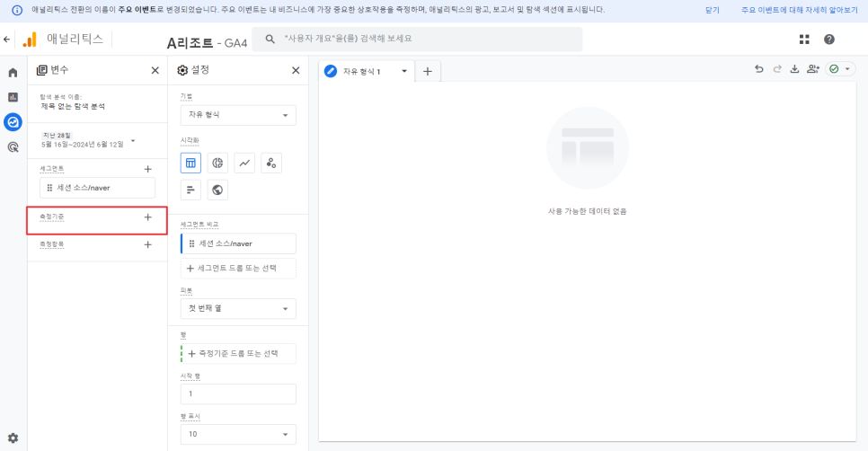Screen dimensions: 868x451
Task: Close the 설정 panel
Action: (296, 70)
